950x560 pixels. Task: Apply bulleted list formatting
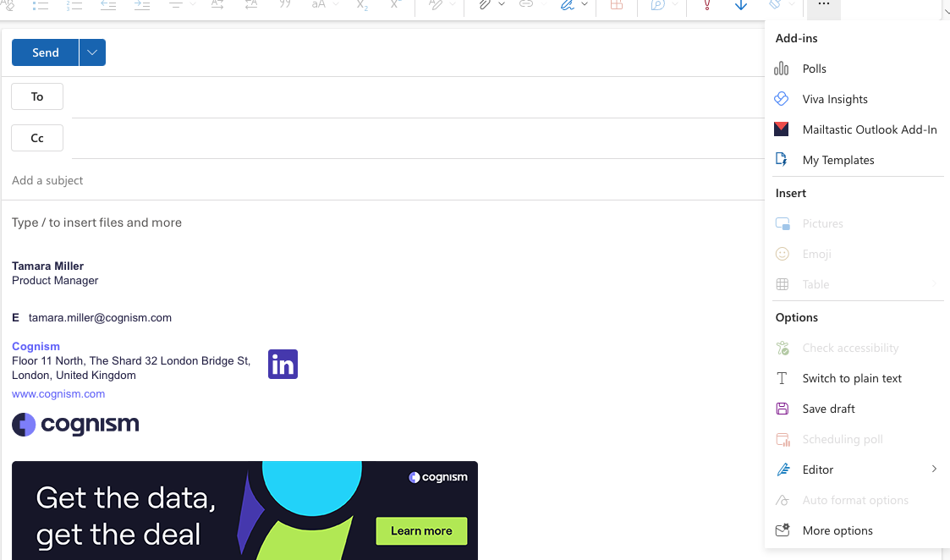(41, 5)
